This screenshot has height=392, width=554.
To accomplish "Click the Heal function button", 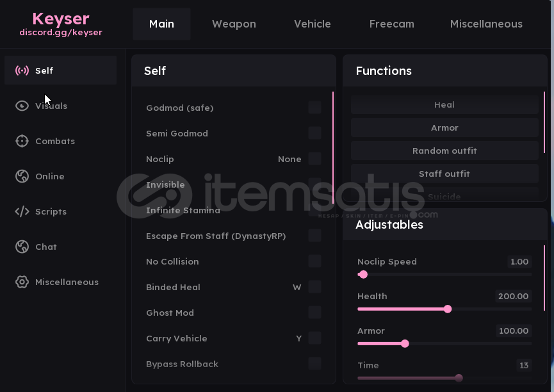I will click(x=444, y=104).
